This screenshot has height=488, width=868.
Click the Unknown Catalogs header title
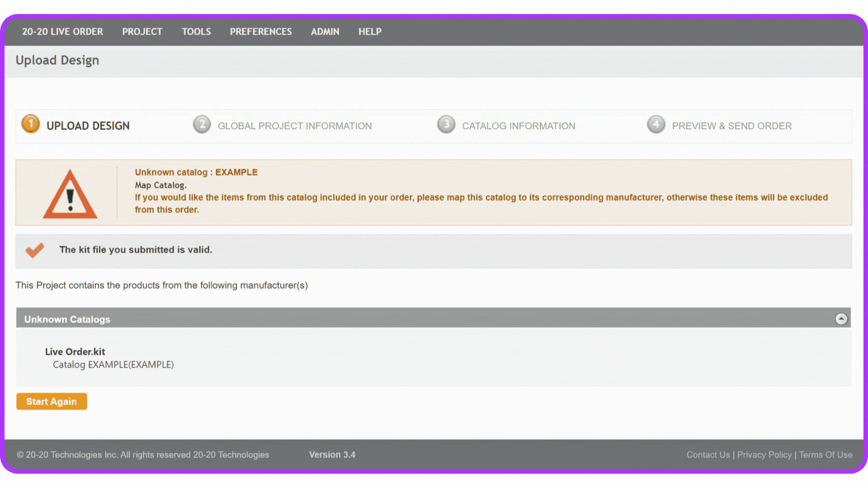[67, 319]
